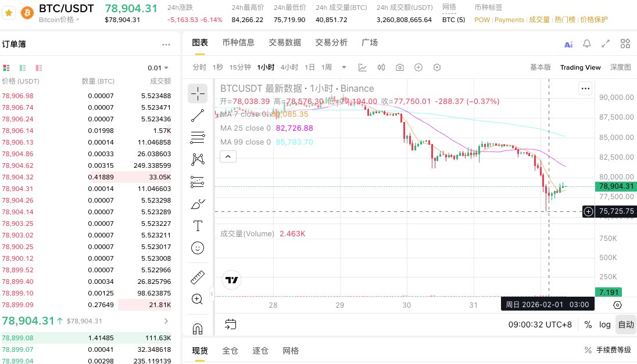Select the crosshair cursor tool

(198, 93)
